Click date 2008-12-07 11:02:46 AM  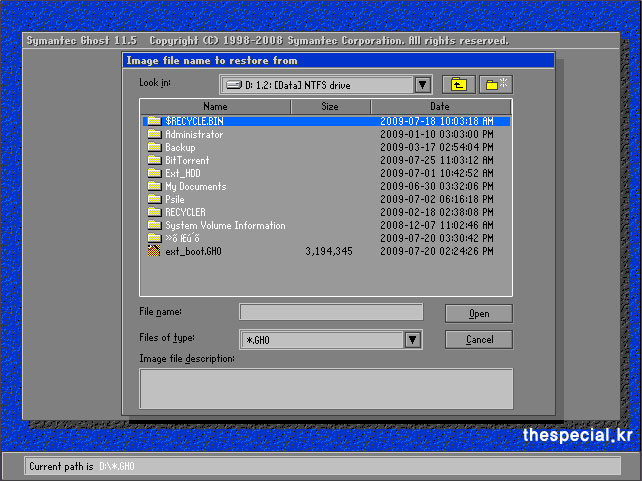437,225
